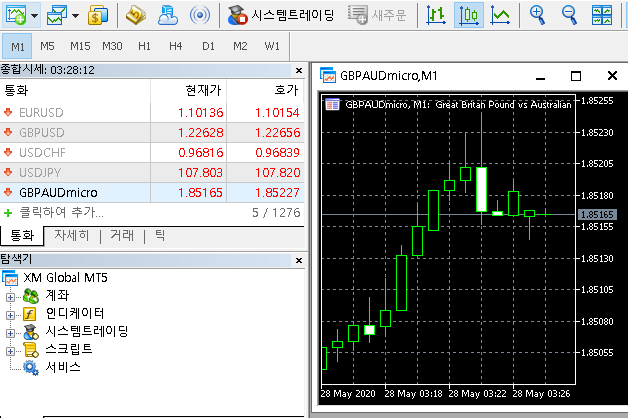The image size is (628, 418).
Task: Select the GBPUSD row
Action: 152,133
